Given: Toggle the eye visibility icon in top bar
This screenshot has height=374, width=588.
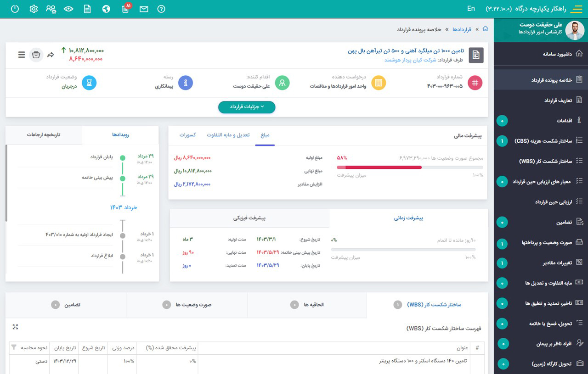Looking at the screenshot, I should click(x=69, y=9).
